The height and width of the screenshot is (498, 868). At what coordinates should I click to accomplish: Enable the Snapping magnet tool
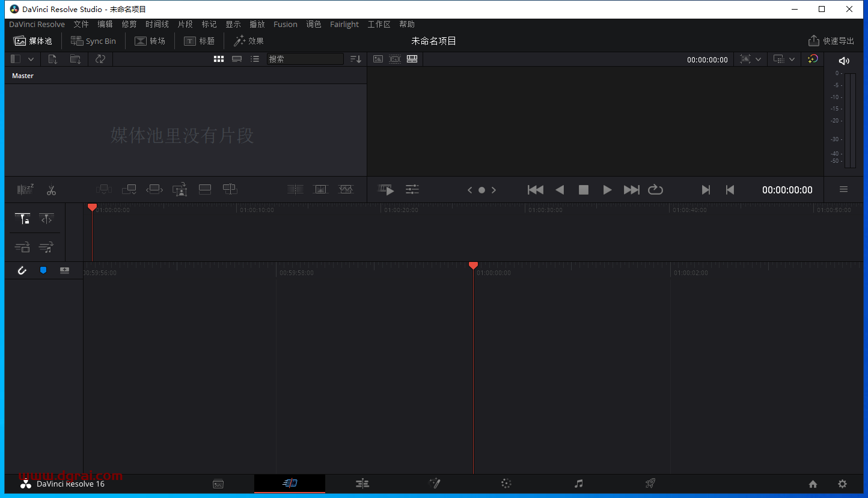pyautogui.click(x=22, y=270)
